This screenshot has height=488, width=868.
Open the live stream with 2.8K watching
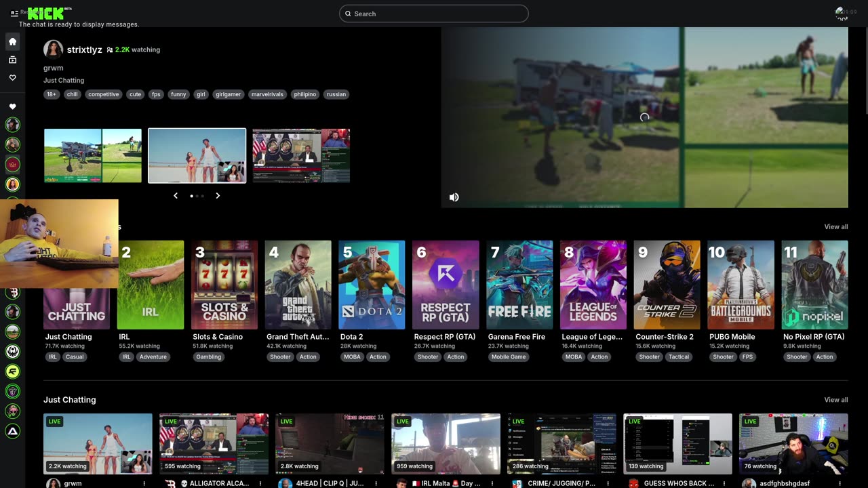click(330, 444)
